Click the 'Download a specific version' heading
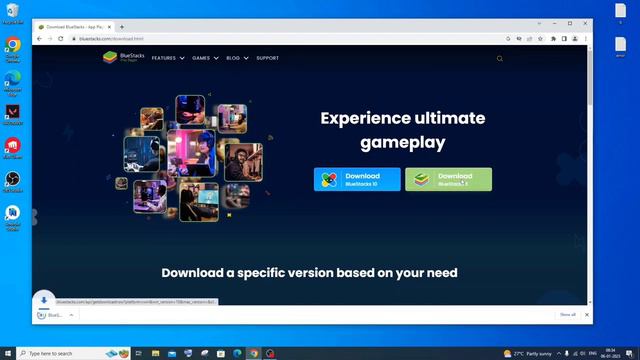Image resolution: width=640 pixels, height=360 pixels. 309,273
